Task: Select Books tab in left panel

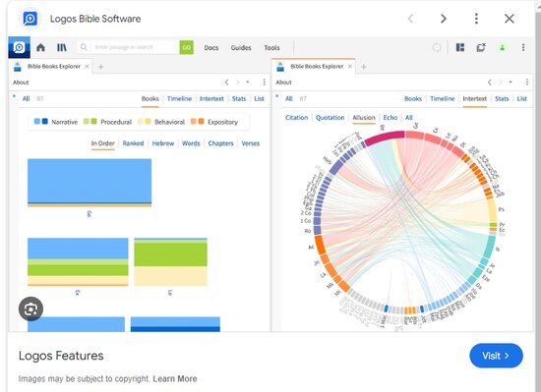Action: (150, 98)
